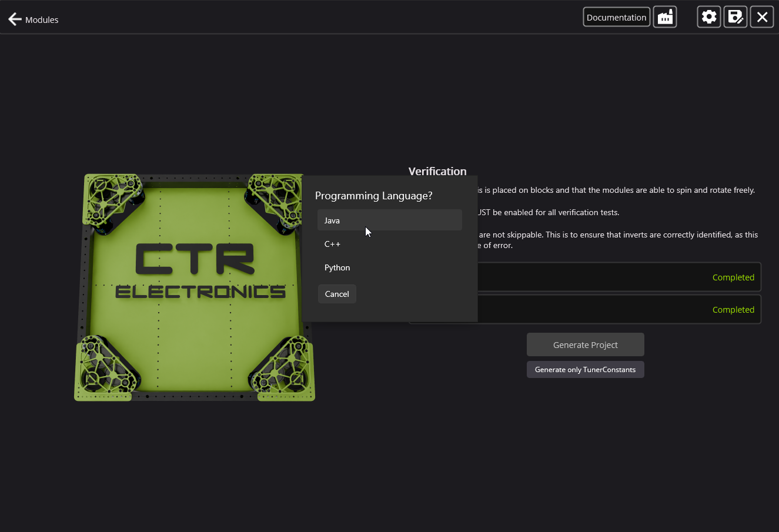This screenshot has height=532, width=779.
Task: Choose C++ as programming language
Action: coord(390,244)
